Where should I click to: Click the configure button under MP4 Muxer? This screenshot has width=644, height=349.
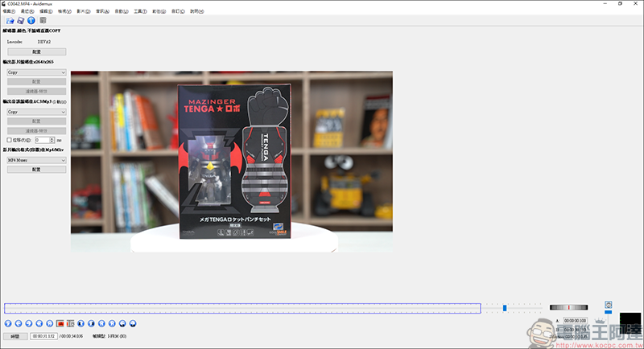click(x=36, y=170)
